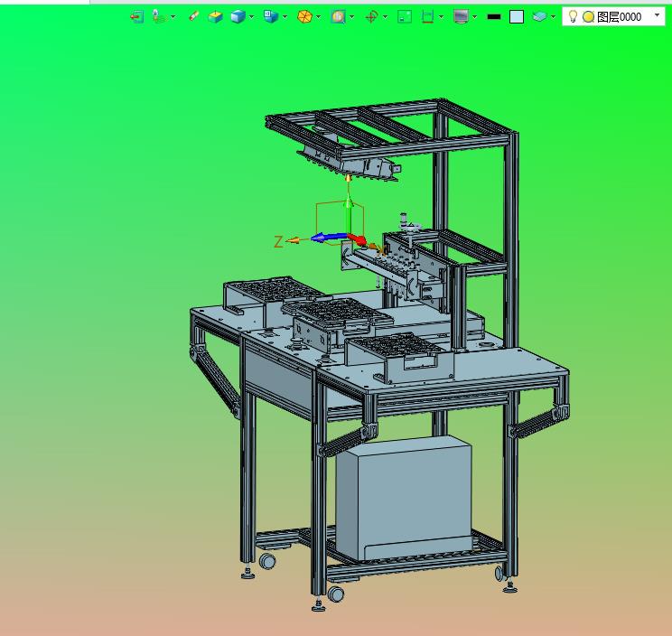Click the exit arrow icon in toolbar
This screenshot has height=636, width=672.
click(x=137, y=17)
